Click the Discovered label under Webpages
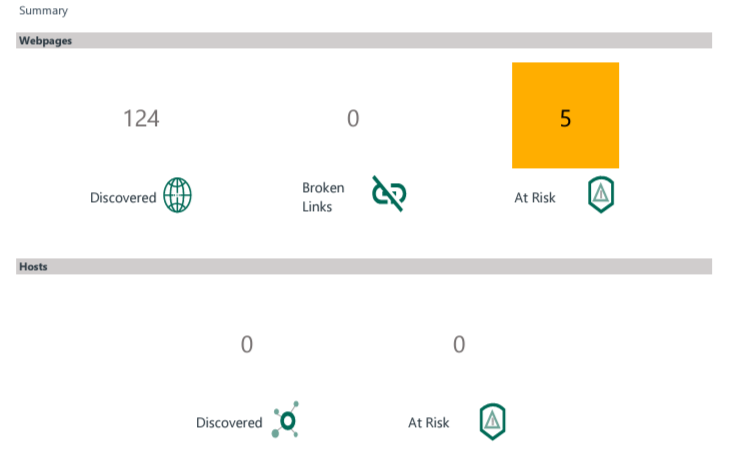Screen dimensions: 731x454 pyautogui.click(x=123, y=198)
